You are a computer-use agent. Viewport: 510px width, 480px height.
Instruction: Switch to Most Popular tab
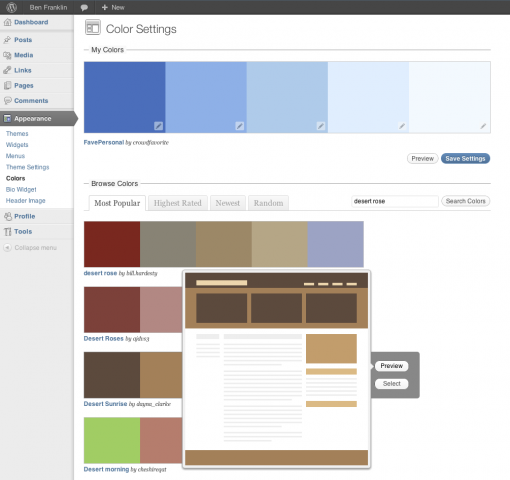click(x=117, y=203)
